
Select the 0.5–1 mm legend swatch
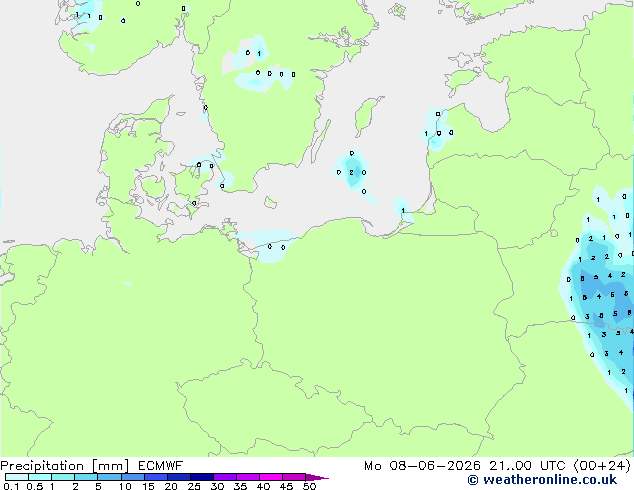pyautogui.click(x=40, y=477)
